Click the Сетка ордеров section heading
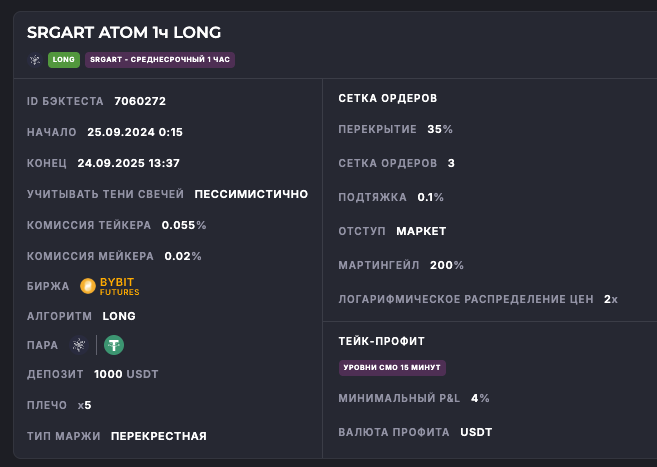Image resolution: width=657 pixels, height=467 pixels. tap(387, 98)
